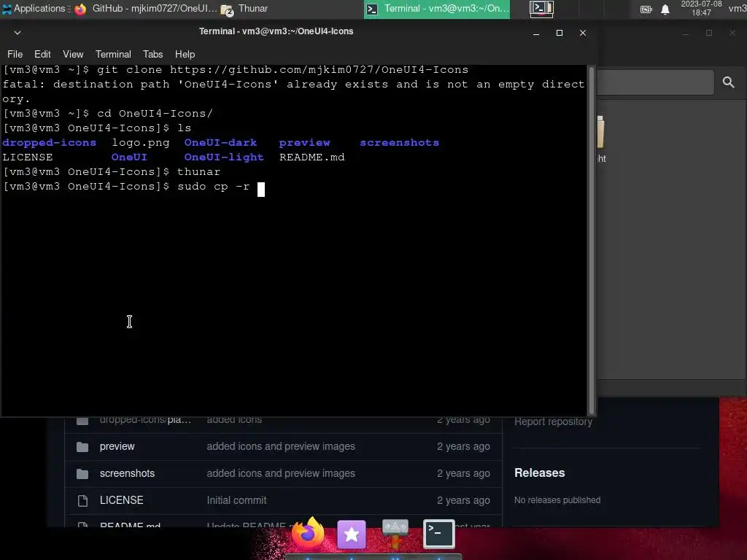Open the preview folder on the GitHub page
The image size is (747, 560).
pyautogui.click(x=117, y=447)
